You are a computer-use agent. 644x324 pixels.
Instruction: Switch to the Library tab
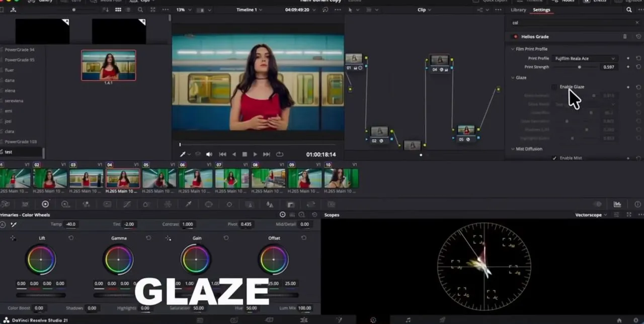(x=518, y=10)
